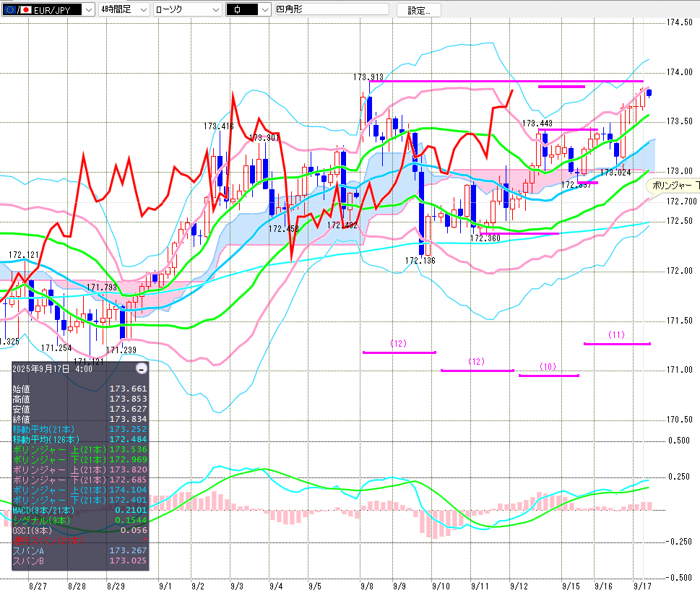Select the magenta (10) range marker
700x593 pixels.
(548, 367)
